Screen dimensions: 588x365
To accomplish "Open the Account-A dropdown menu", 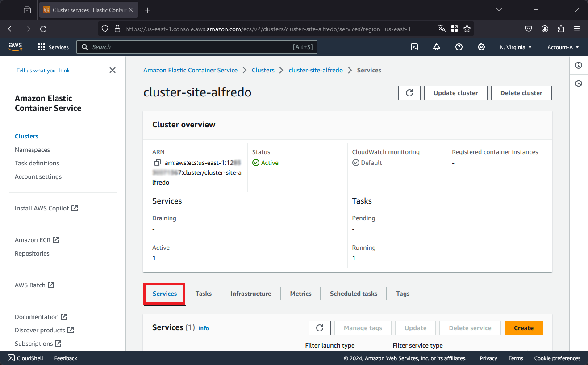I will point(563,47).
